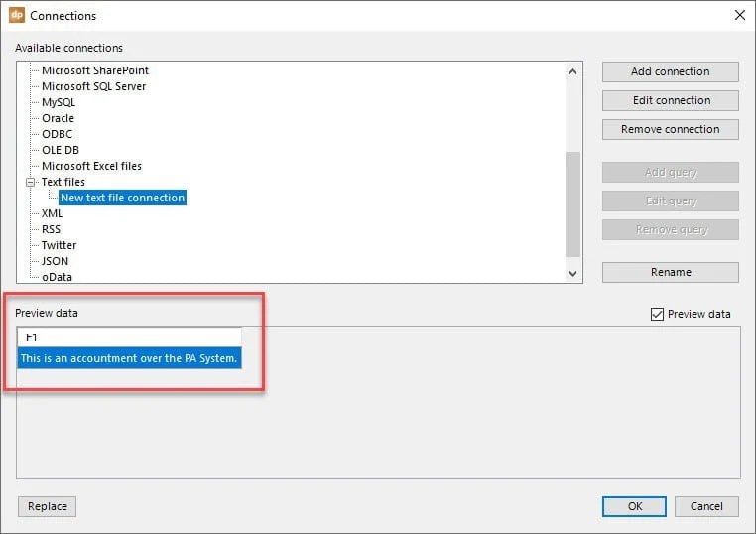Click the DataPoint app icon in title bar
This screenshot has height=534, width=756.
coord(17,15)
